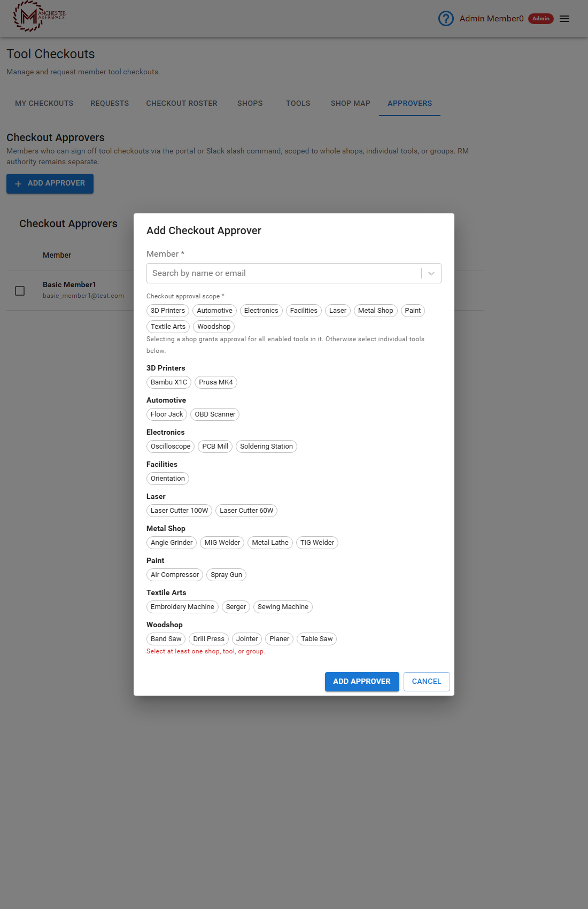The width and height of the screenshot is (588, 909).
Task: Tick the Basic Member1 row checkbox
Action: (x=20, y=291)
